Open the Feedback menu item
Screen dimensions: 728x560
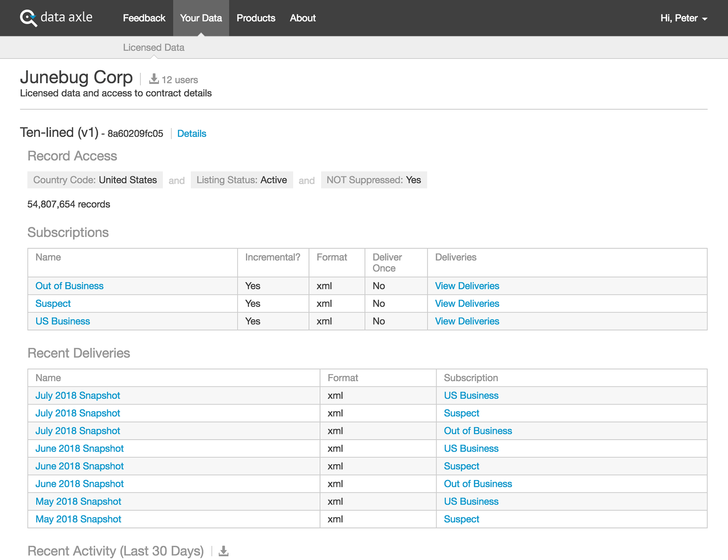click(144, 18)
